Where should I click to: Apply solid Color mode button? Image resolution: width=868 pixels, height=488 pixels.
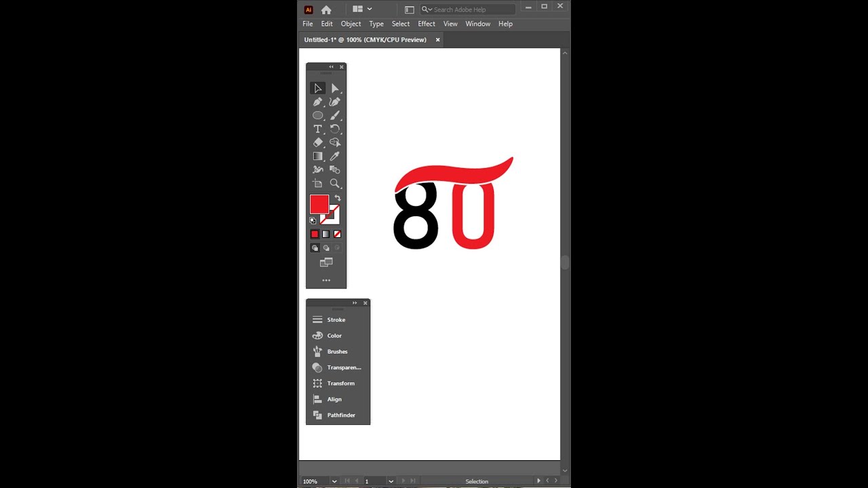pyautogui.click(x=315, y=234)
